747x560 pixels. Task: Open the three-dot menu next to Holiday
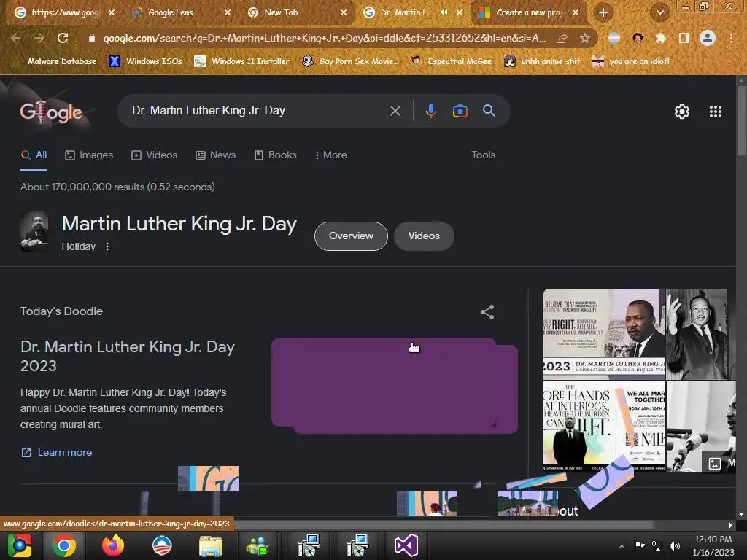tap(107, 246)
